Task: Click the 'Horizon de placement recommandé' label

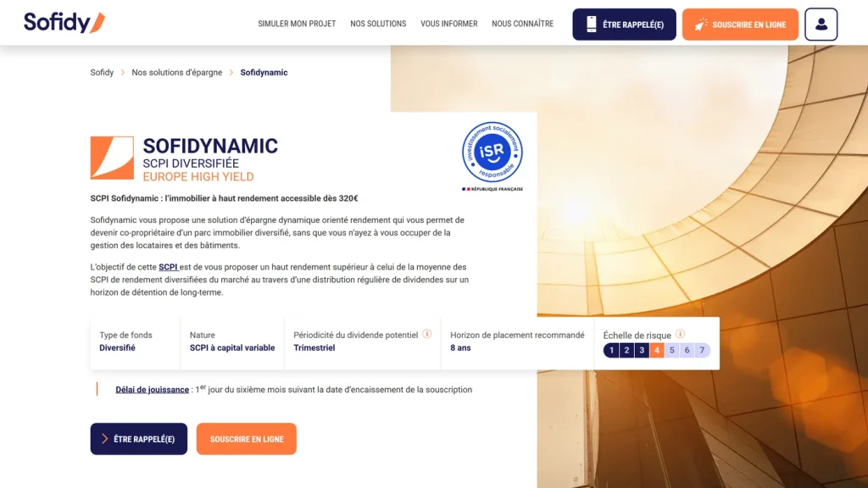Action: pyautogui.click(x=517, y=335)
